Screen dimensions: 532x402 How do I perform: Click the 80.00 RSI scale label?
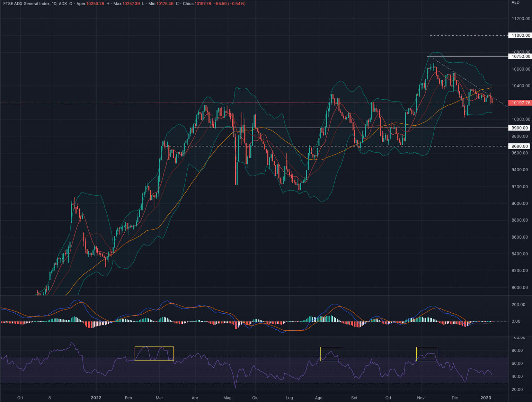click(x=517, y=350)
